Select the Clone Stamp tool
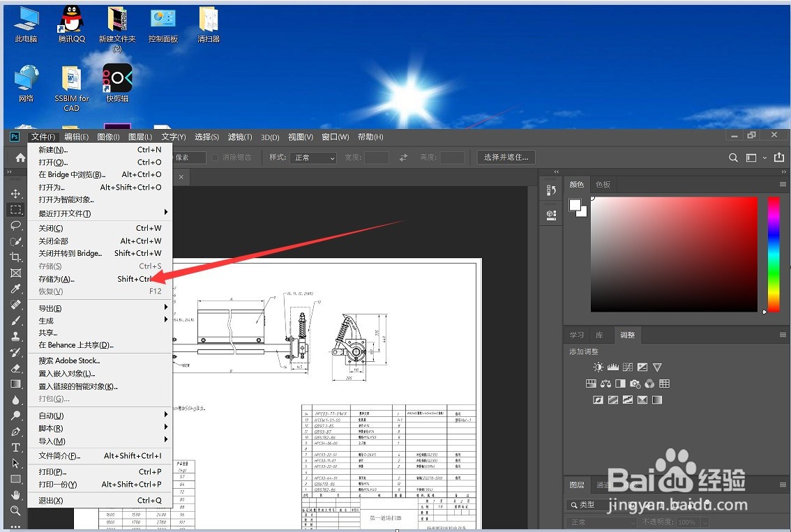This screenshot has width=791, height=532. pyautogui.click(x=15, y=336)
